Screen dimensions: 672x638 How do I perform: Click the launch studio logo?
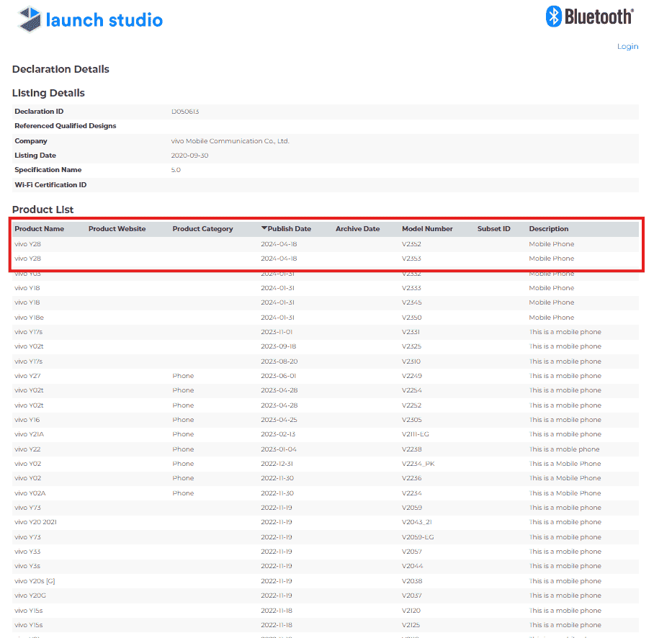91,19
